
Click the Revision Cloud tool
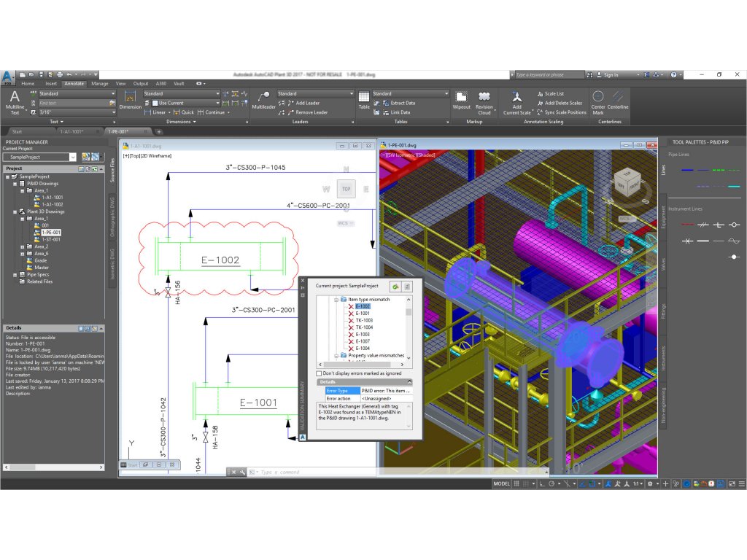tap(484, 102)
